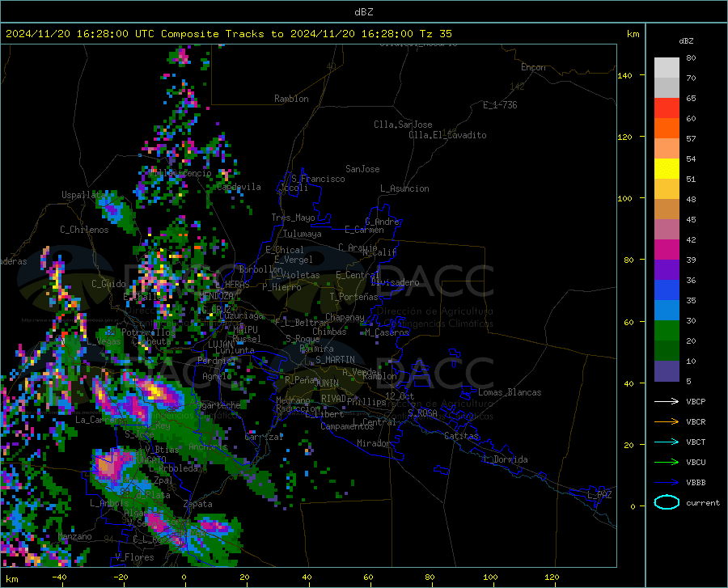Click the 'Chapanay' place label
Screen dimensions: 728x588
tap(345, 317)
